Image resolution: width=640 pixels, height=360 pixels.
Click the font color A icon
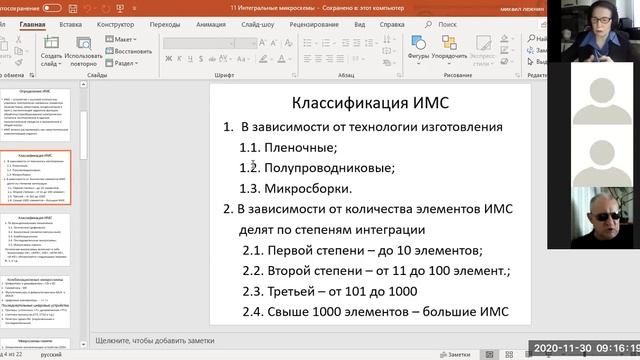coord(282,59)
